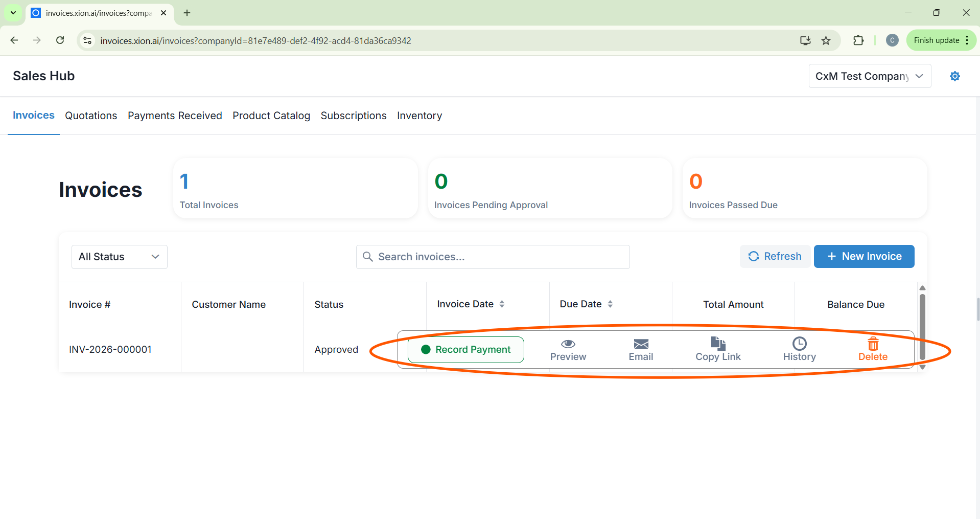Delete the invoice using trash icon

click(x=873, y=344)
